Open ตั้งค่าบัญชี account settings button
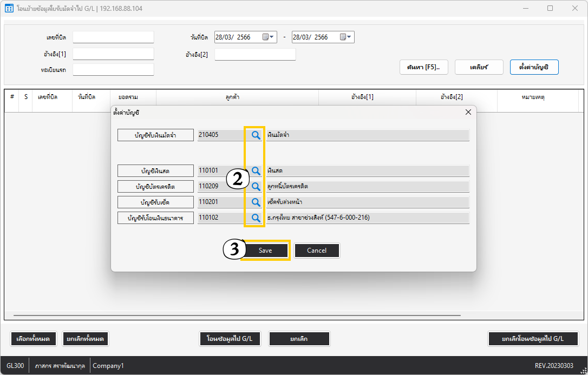The height and width of the screenshot is (375, 588). pos(534,67)
